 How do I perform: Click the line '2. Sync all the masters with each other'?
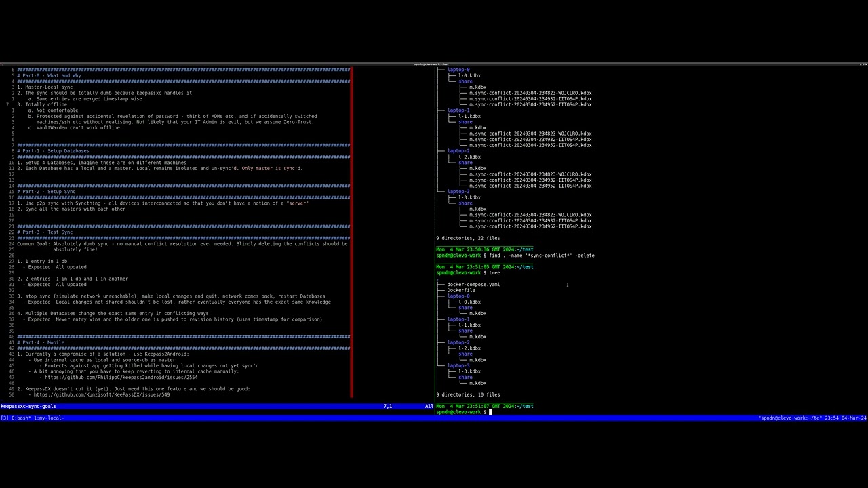[x=71, y=209]
